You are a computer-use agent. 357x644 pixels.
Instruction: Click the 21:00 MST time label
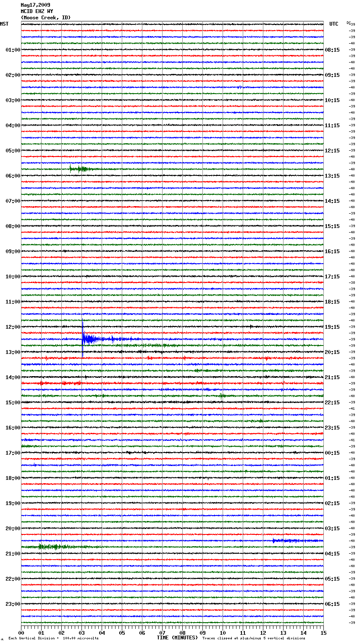[x=13, y=554]
